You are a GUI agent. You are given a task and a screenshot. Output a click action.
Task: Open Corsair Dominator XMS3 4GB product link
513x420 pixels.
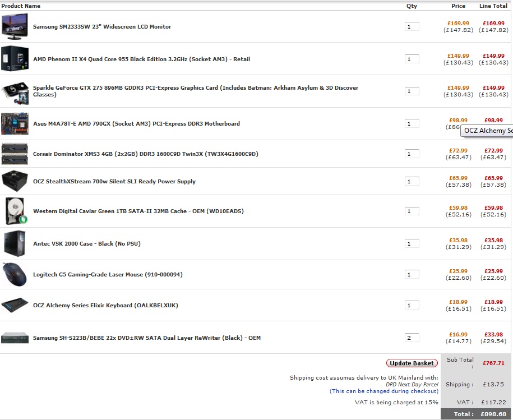point(146,154)
